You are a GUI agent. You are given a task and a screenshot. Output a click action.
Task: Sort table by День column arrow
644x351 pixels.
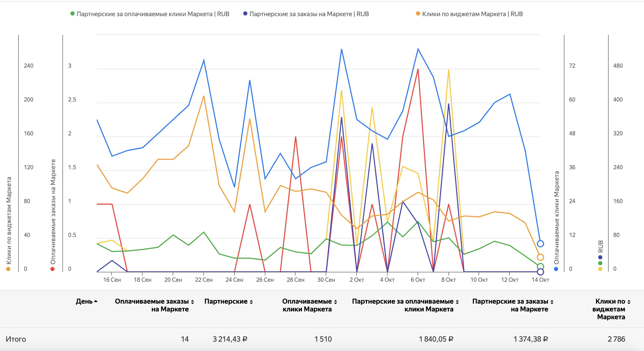pos(96,301)
